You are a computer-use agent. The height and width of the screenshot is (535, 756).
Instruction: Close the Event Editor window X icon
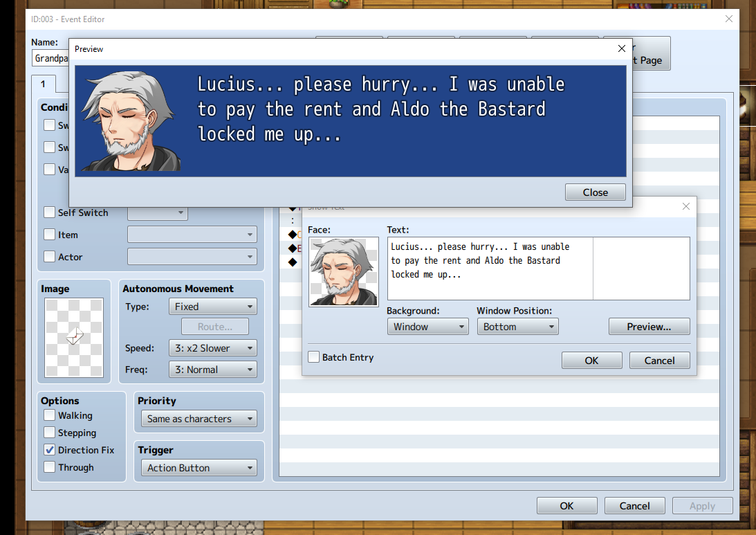(x=728, y=19)
